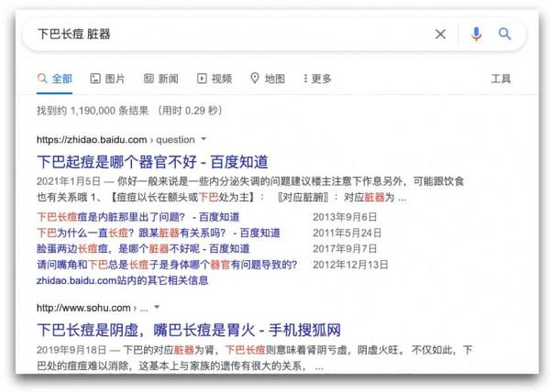This screenshot has width=550, height=392.
Task: Open sublink 下巴长痘痘是内脏那里出了问题?
Action: [x=138, y=217]
